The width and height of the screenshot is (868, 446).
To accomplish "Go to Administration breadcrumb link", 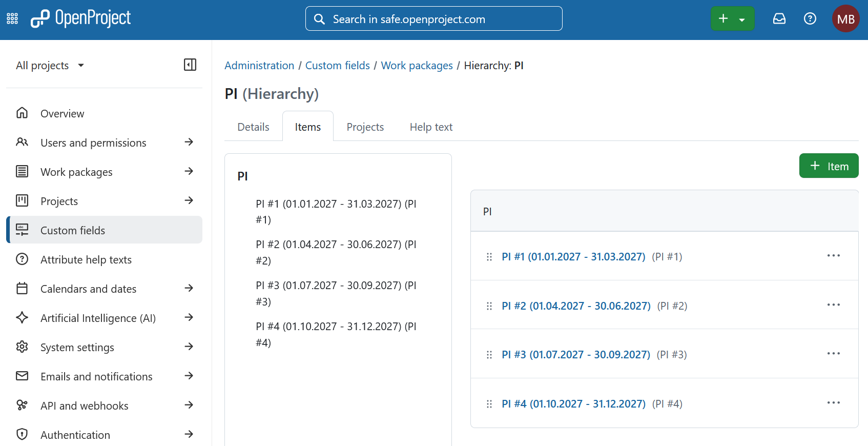I will [259, 66].
